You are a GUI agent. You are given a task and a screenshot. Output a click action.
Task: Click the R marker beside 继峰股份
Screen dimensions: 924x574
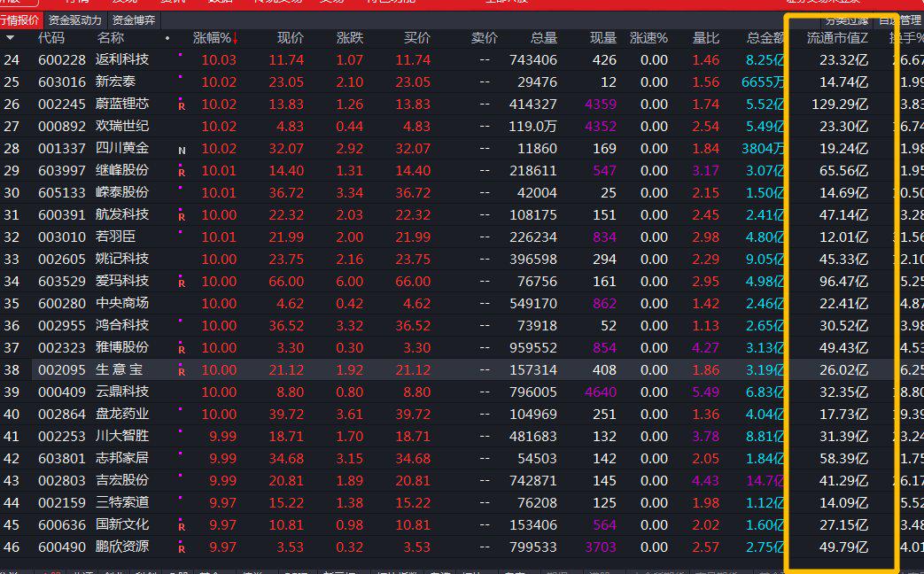pyautogui.click(x=182, y=173)
